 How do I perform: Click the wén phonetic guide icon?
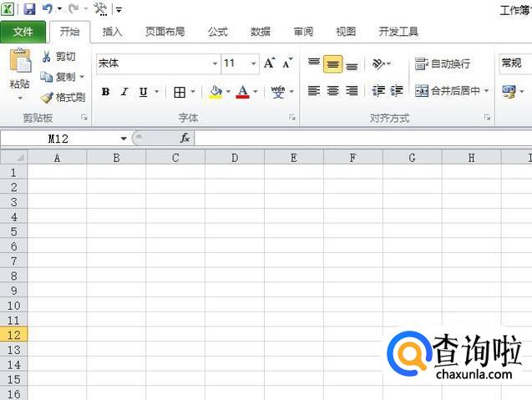(278, 92)
